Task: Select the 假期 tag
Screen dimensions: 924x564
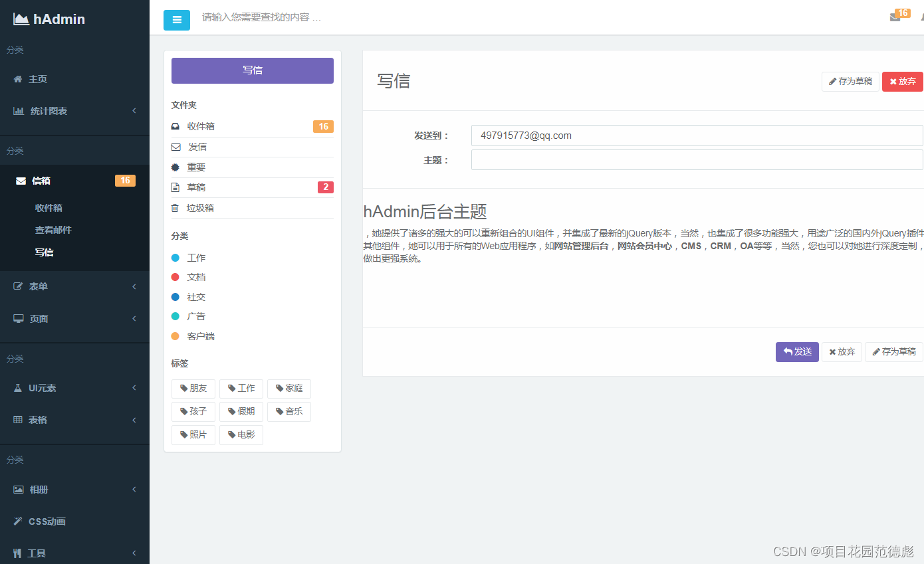Action: [x=241, y=411]
